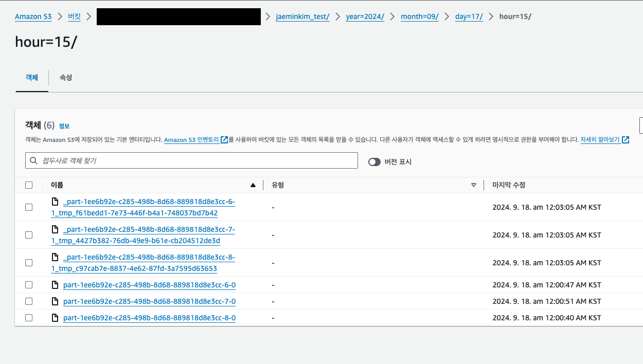The image size is (643, 364).
Task: Click the 12:00:47 AM KST timestamp
Action: (x=547, y=285)
